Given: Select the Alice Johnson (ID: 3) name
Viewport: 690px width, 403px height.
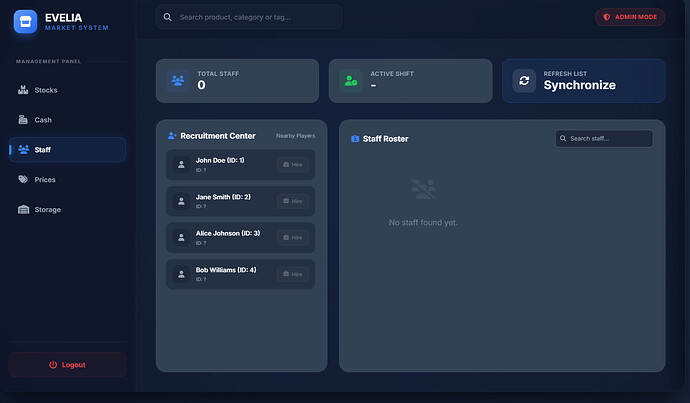Looking at the screenshot, I should pyautogui.click(x=228, y=233).
